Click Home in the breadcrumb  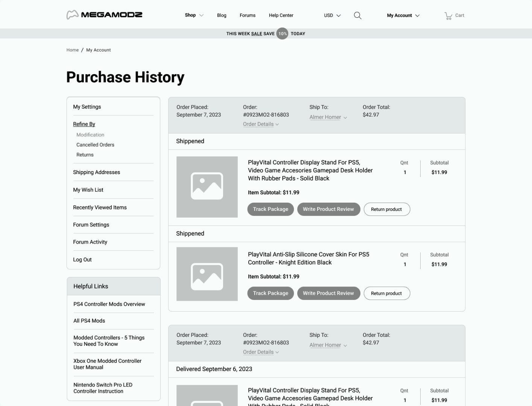pyautogui.click(x=73, y=50)
